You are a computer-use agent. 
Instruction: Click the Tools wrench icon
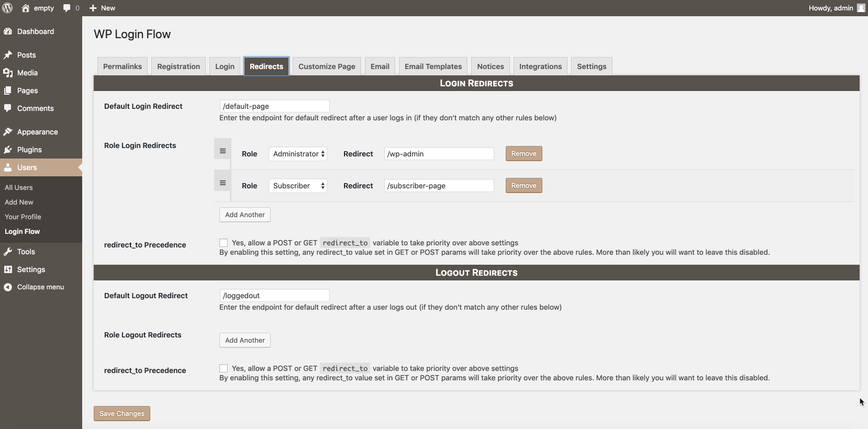pos(8,252)
